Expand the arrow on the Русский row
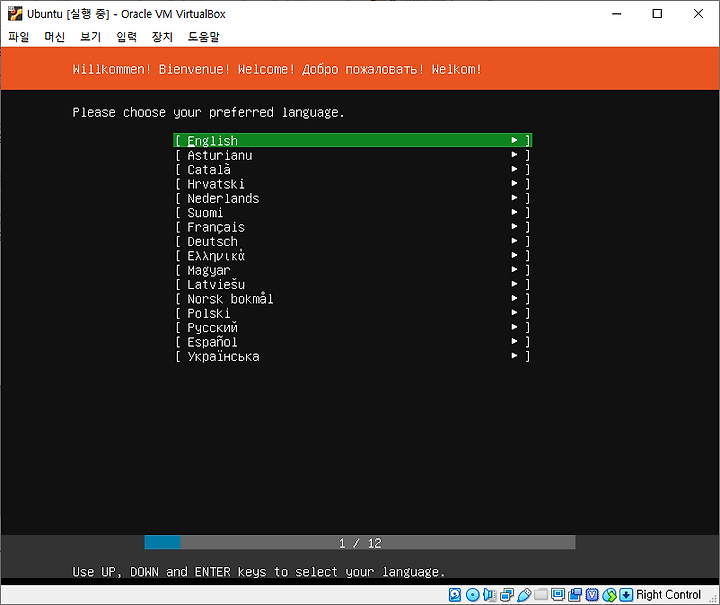720x605 pixels. pos(515,327)
